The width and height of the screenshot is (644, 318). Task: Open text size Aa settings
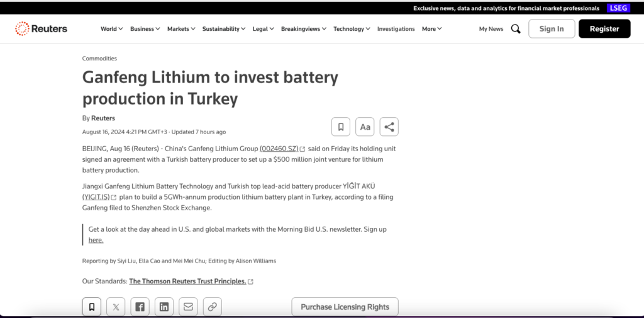tap(365, 127)
